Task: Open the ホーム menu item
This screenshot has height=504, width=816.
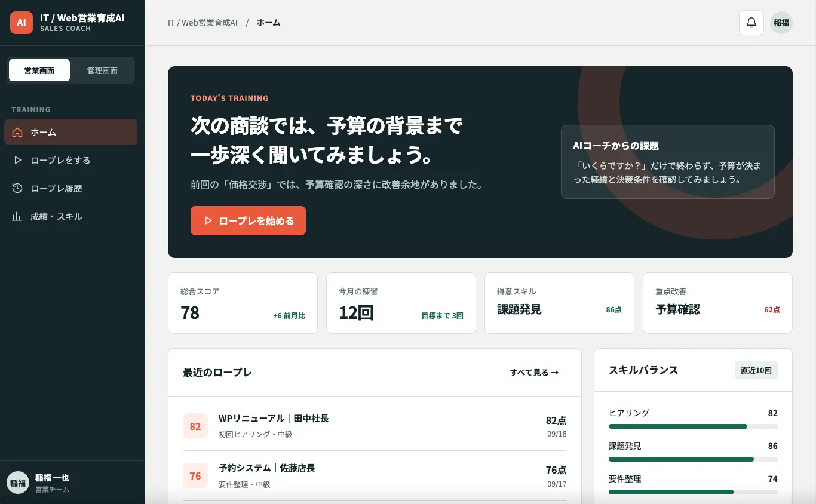Action: 70,132
